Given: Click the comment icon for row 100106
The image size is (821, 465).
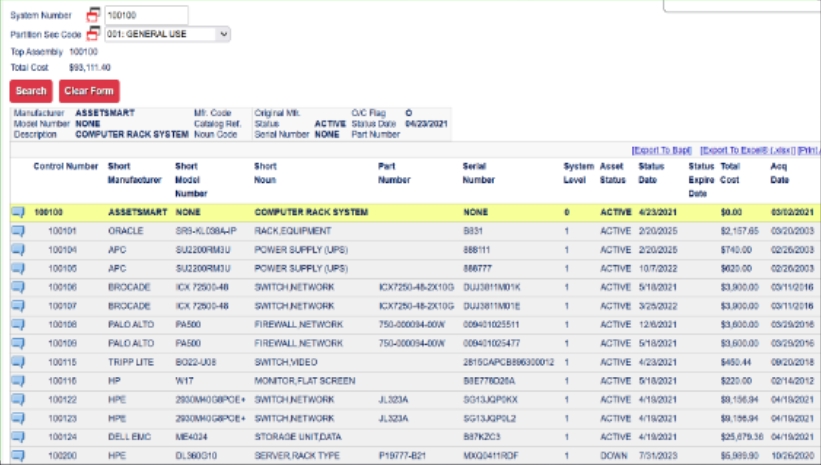Looking at the screenshot, I should 18,287.
